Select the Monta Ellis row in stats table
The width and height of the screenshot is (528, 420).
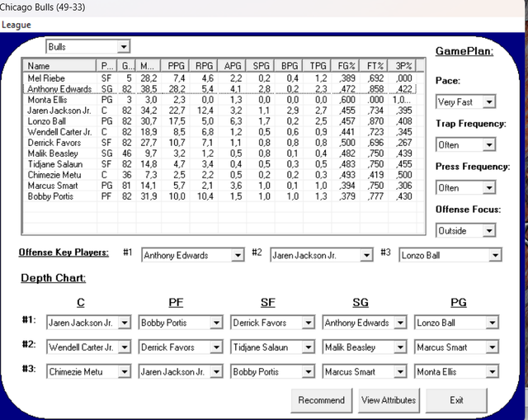coord(220,100)
